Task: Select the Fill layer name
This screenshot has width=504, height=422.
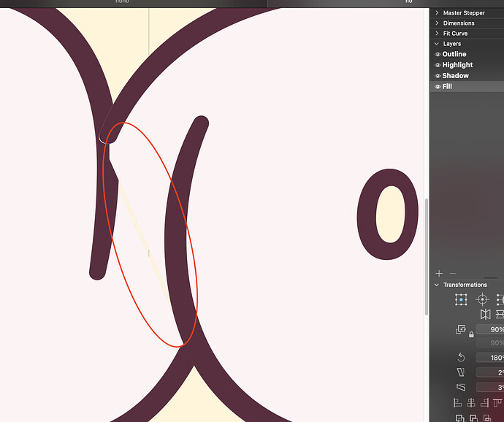Action: click(x=447, y=86)
